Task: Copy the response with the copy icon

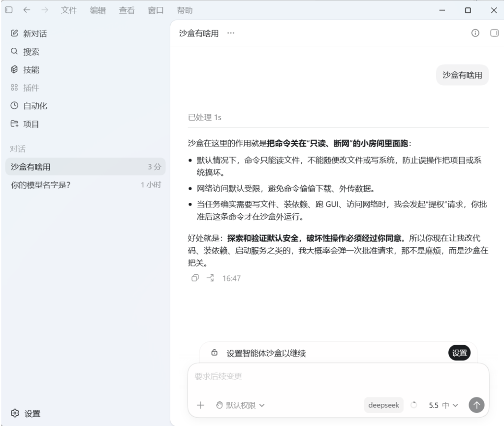Action: (x=195, y=278)
